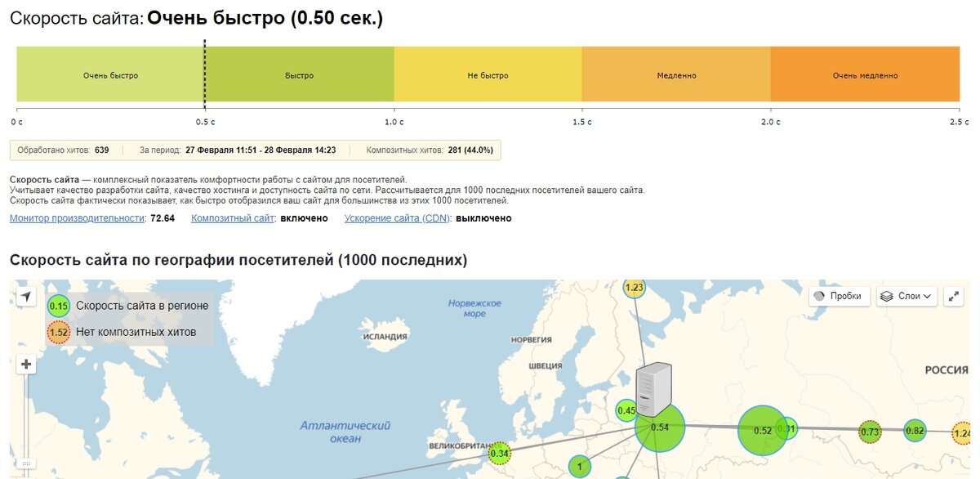
Task: Open Композитный сайт link
Action: point(232,218)
